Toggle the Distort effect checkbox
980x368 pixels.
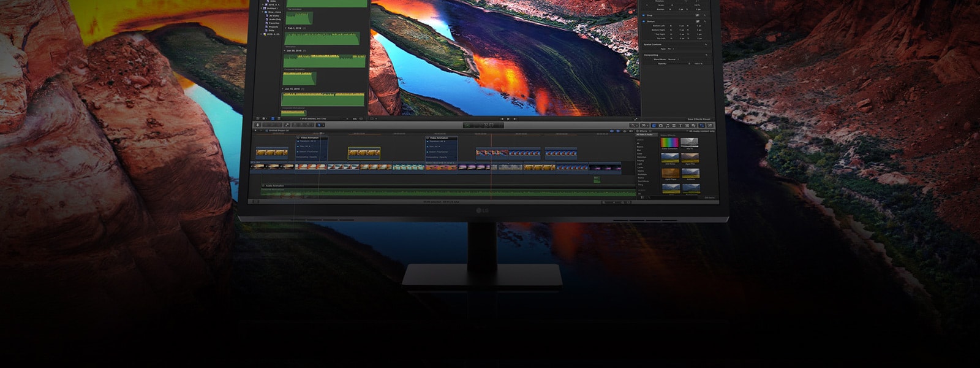coord(643,21)
